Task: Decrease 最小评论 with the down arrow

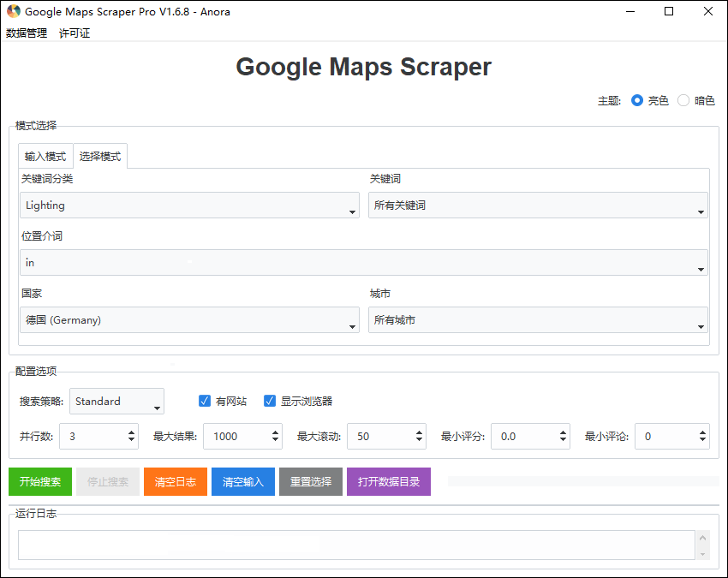Action: [702, 439]
